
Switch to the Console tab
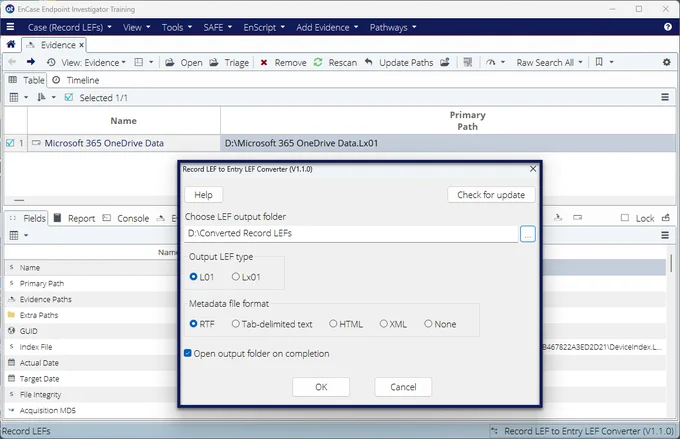pyautogui.click(x=126, y=218)
